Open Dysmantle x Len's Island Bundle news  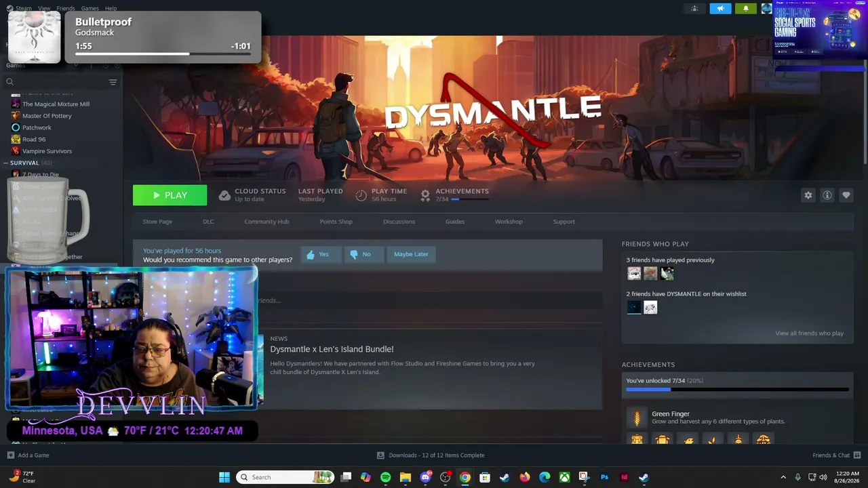(332, 349)
